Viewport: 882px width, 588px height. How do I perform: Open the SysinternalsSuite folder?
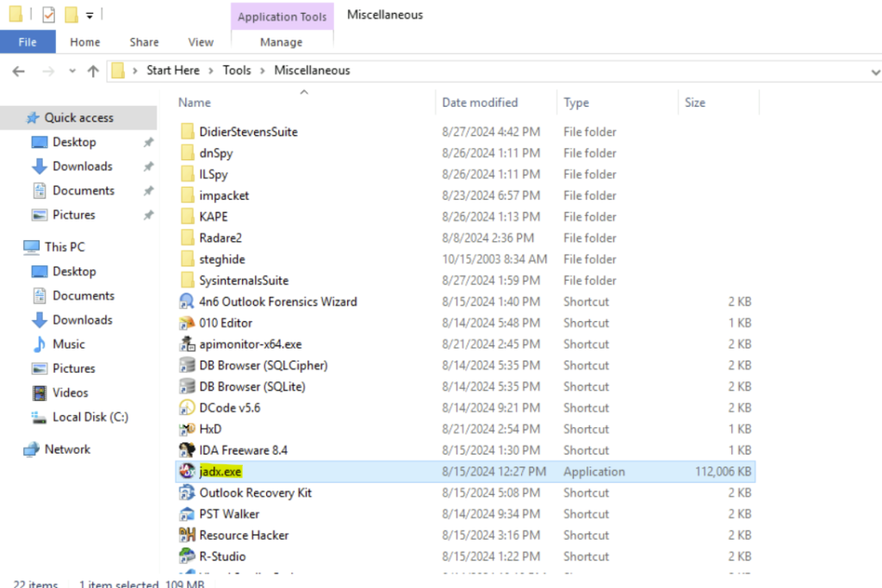pos(244,281)
